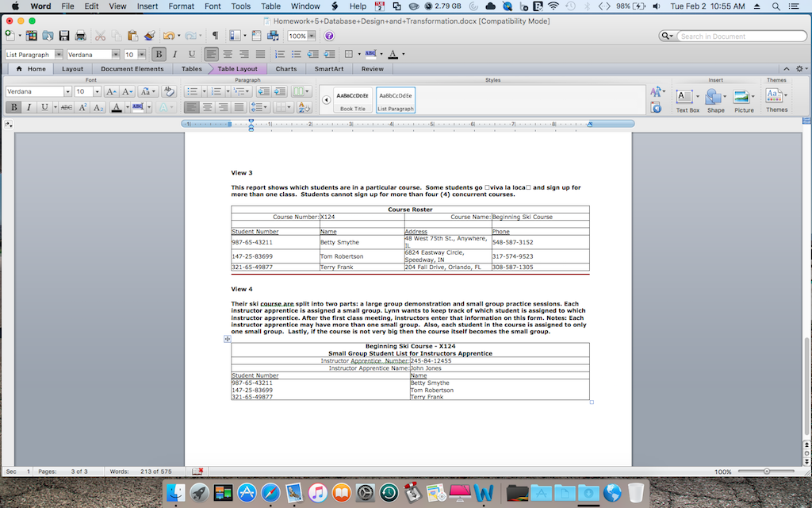The width and height of the screenshot is (812, 508).
Task: Click the Save floppy disk icon
Action: [63, 36]
